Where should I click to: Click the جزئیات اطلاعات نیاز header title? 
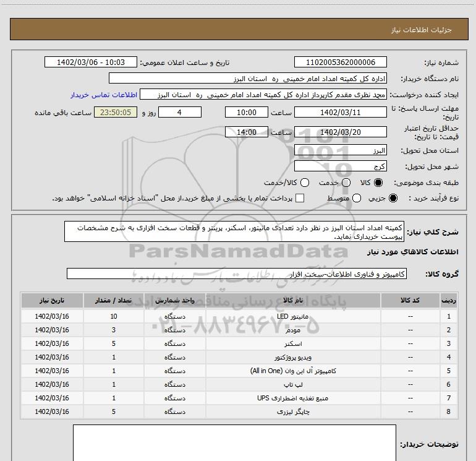[422, 30]
